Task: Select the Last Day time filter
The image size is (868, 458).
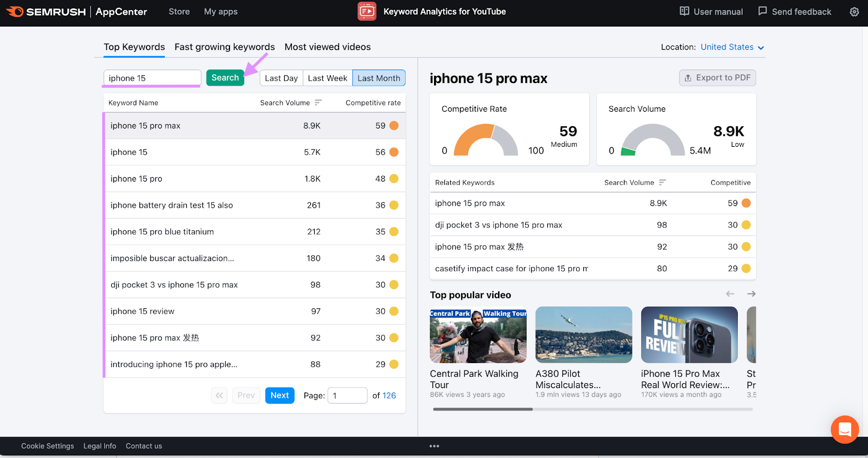Action: (281, 78)
